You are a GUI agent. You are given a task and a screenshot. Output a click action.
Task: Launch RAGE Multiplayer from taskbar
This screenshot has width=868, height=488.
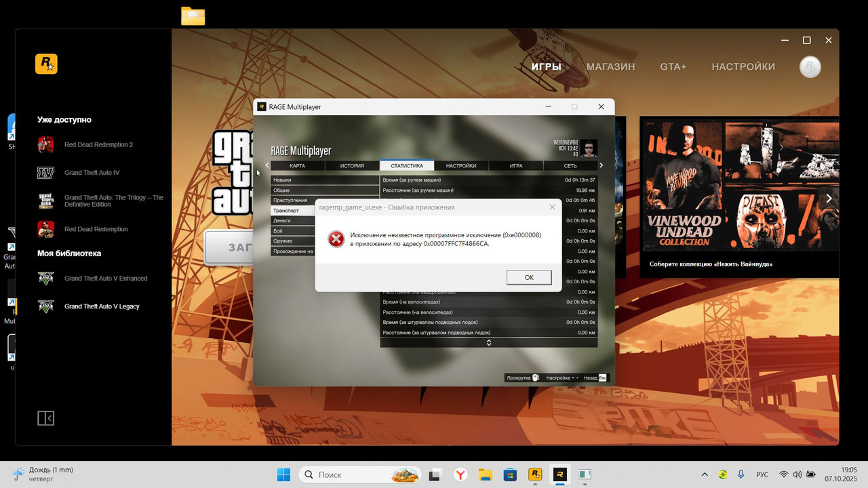click(560, 475)
